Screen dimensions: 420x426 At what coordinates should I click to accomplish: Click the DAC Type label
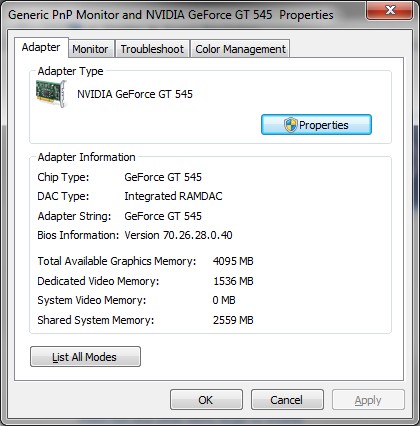point(63,196)
